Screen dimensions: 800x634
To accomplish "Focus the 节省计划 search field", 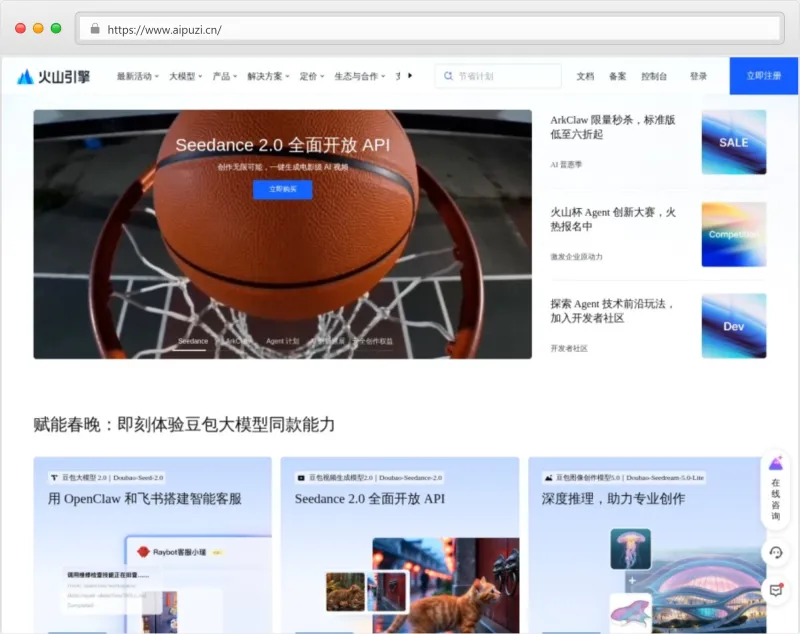I will pyautogui.click(x=498, y=76).
